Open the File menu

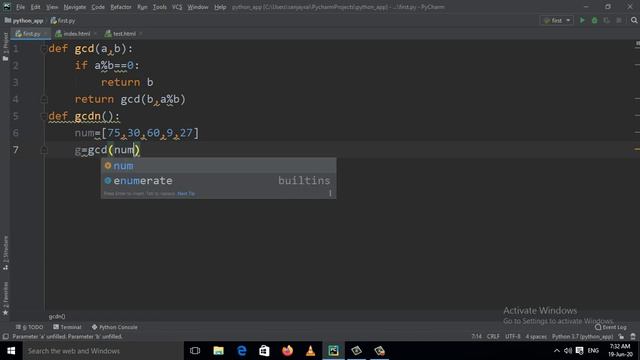coord(20,7)
